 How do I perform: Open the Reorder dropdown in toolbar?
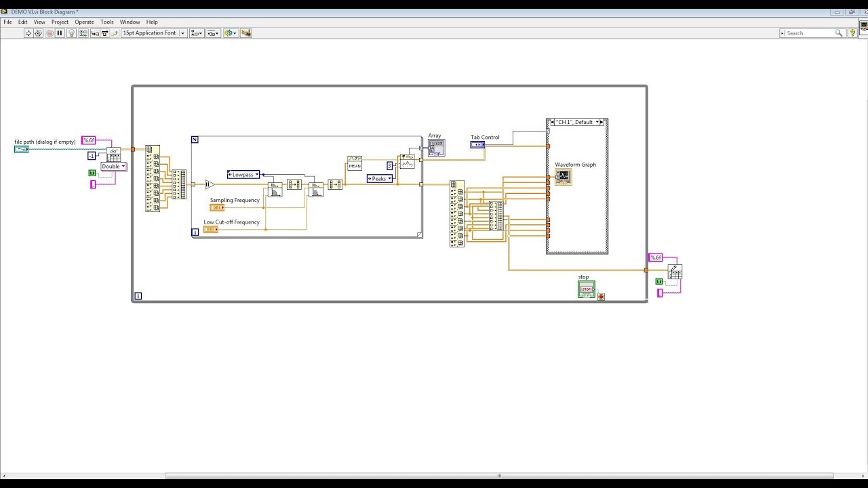click(231, 33)
